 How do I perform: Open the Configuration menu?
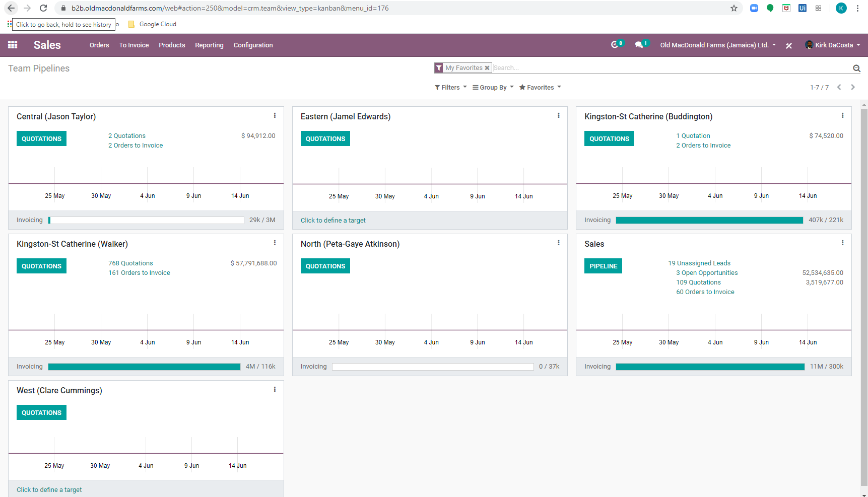coord(253,45)
